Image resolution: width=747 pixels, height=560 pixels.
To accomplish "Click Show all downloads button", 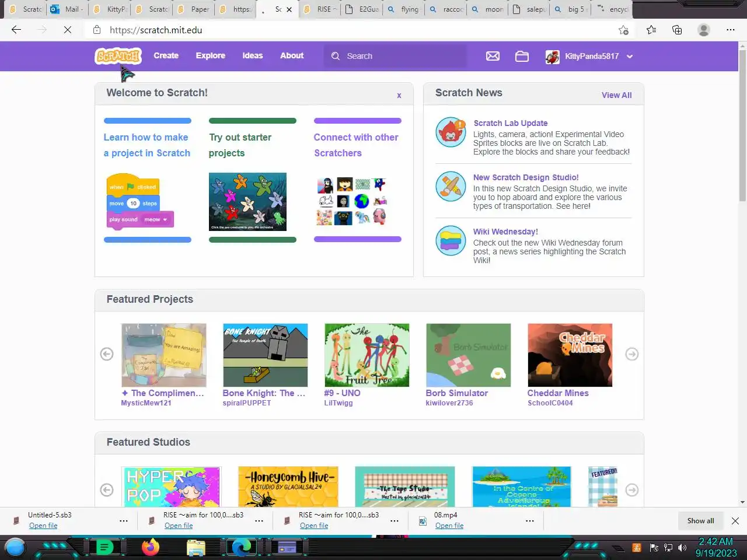I will pos(700,521).
